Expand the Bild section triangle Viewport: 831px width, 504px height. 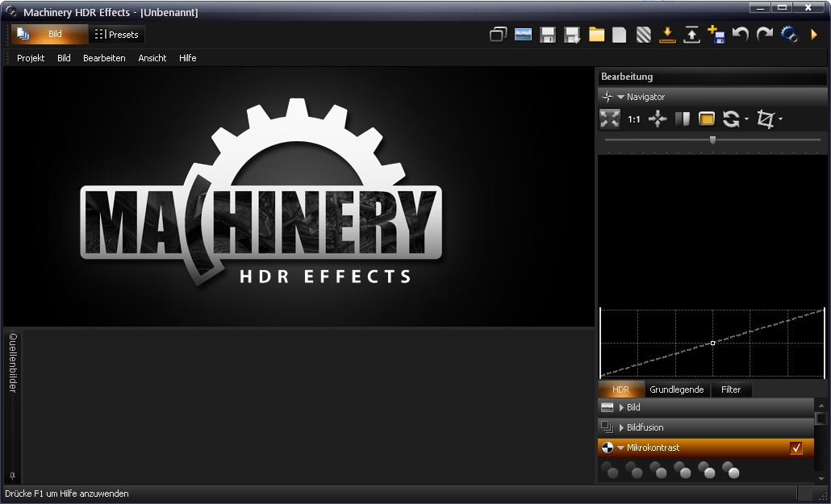pyautogui.click(x=621, y=407)
